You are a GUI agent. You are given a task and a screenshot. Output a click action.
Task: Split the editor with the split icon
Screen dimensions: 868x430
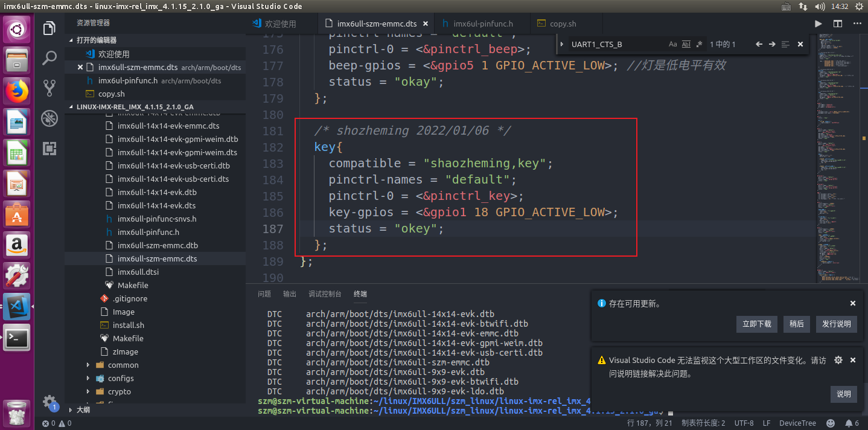click(x=838, y=24)
